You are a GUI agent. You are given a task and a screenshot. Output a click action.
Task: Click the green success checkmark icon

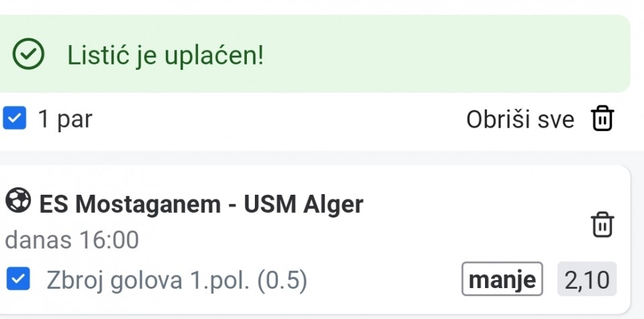(30, 56)
